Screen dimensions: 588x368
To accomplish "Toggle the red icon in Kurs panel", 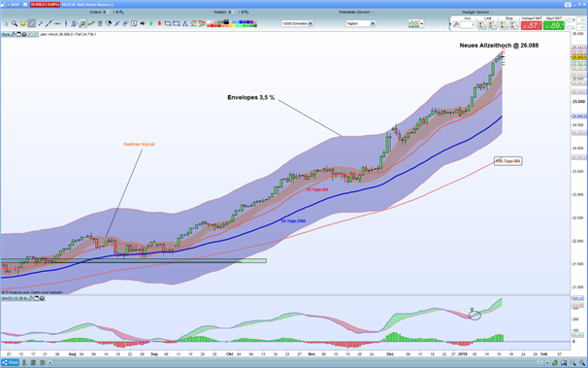I will point(30,34).
